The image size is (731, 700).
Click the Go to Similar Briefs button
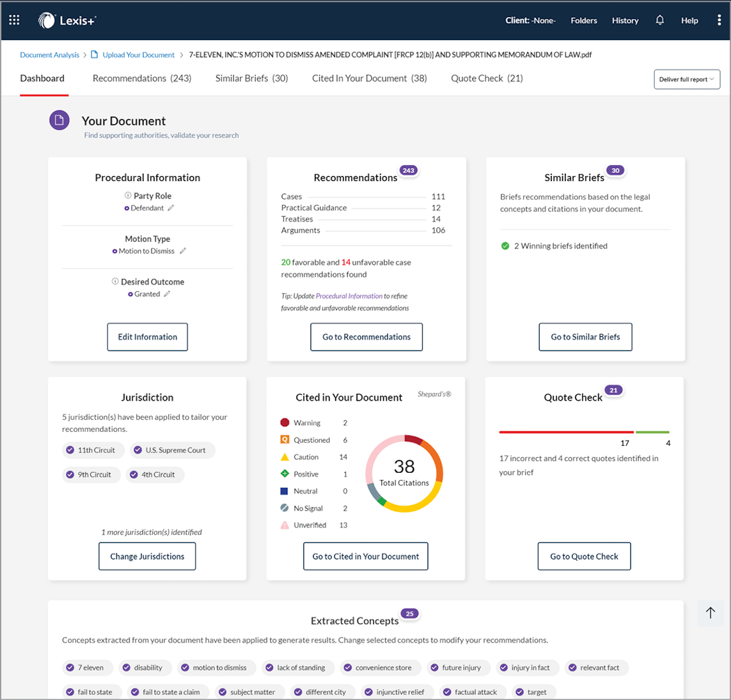click(585, 337)
